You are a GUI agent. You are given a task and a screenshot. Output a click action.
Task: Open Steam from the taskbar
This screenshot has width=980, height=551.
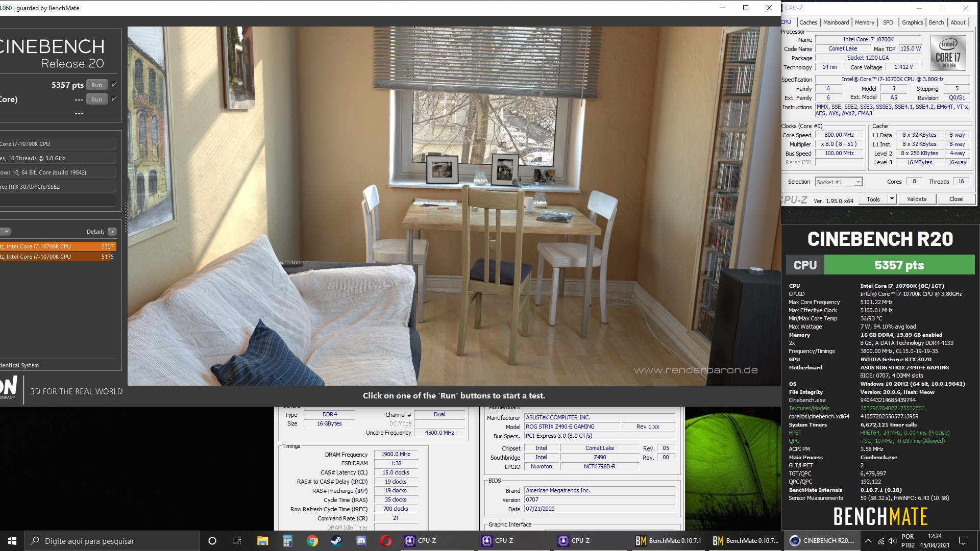pos(337,541)
